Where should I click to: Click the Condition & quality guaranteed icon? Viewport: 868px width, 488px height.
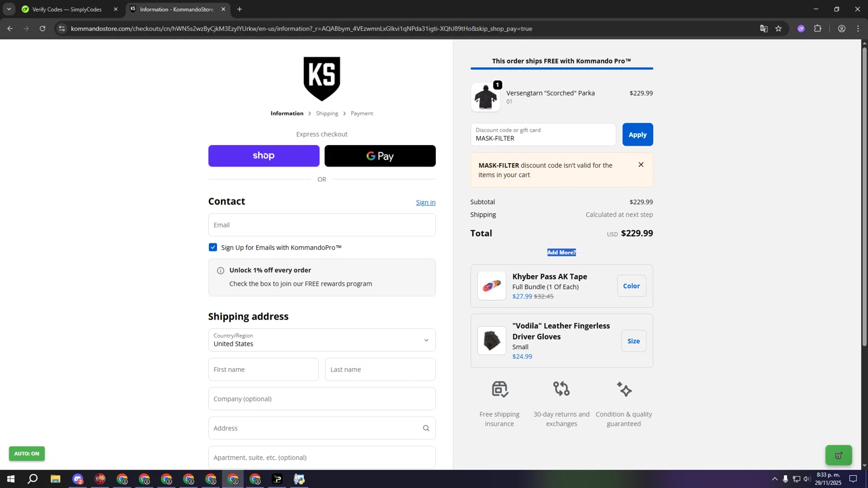(x=624, y=389)
